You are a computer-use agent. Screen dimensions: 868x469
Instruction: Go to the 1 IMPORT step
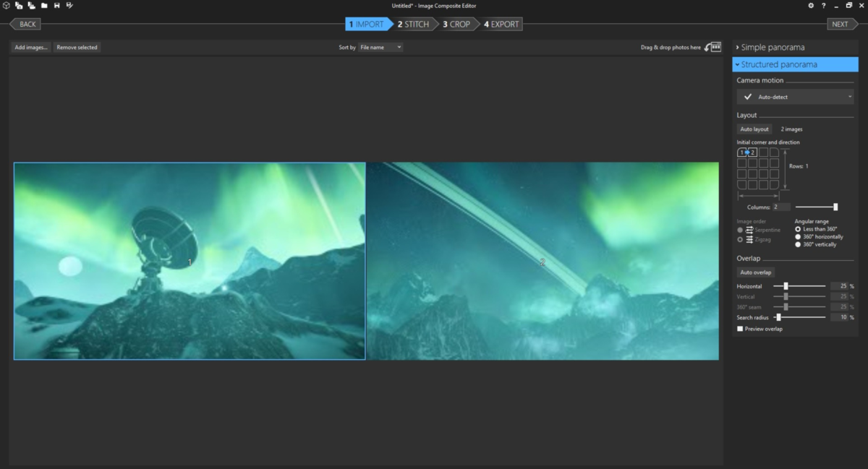pyautogui.click(x=369, y=24)
